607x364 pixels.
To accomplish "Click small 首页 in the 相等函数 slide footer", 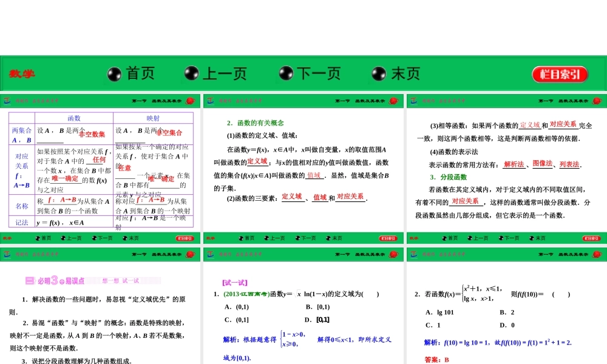I will pos(453,238).
